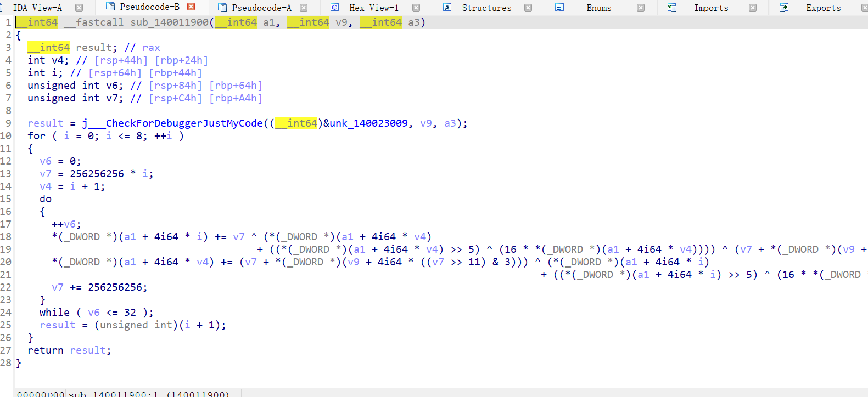
Task: Click the Exports tab icon
Action: click(784, 8)
